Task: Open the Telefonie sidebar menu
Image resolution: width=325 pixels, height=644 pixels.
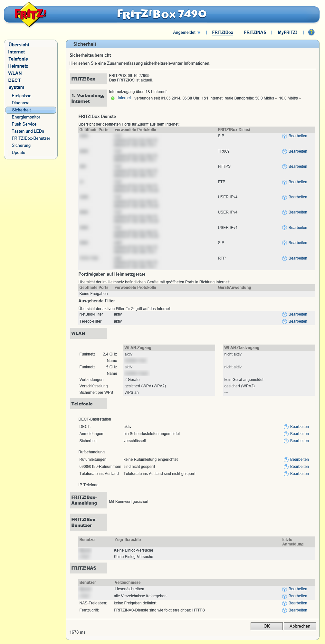Action: click(18, 59)
